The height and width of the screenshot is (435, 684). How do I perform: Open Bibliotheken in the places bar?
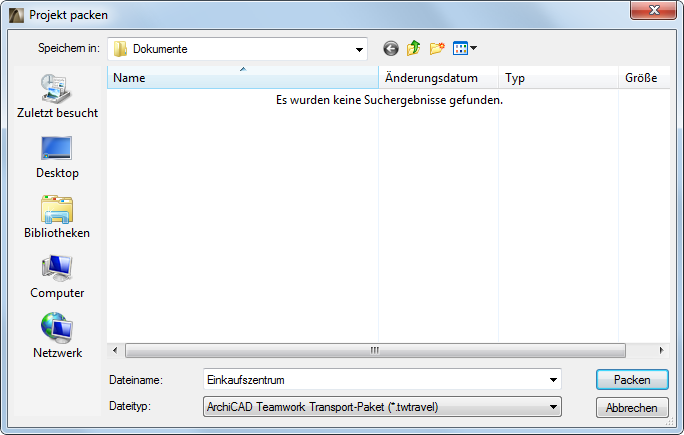tap(57, 217)
